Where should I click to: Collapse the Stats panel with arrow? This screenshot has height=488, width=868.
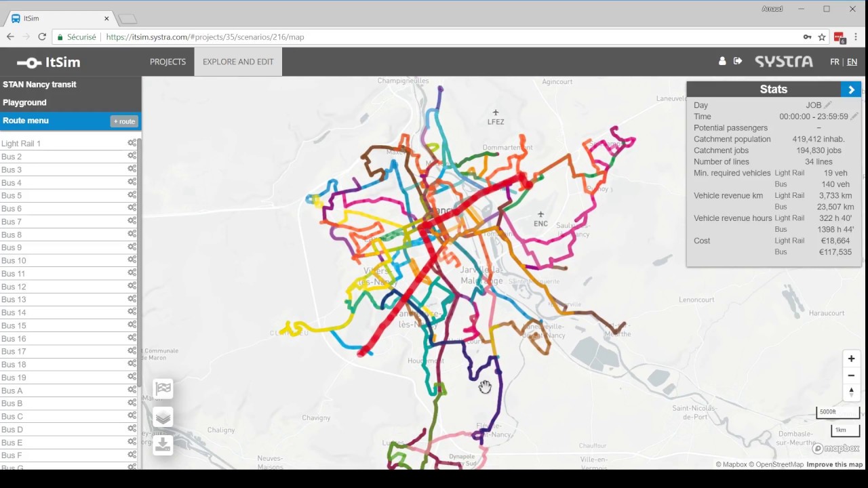coord(851,89)
